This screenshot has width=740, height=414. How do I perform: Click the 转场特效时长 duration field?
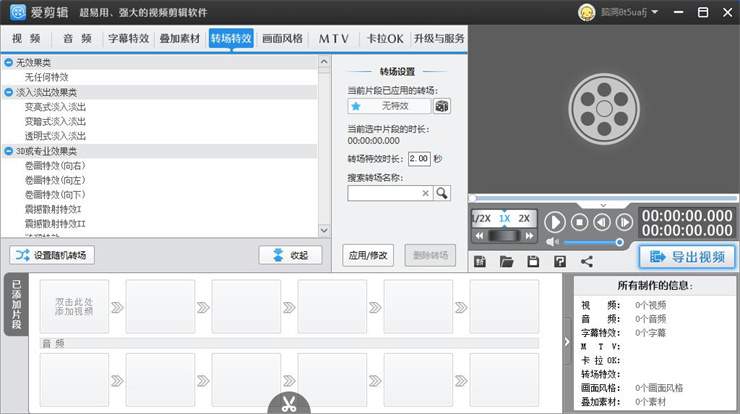pyautogui.click(x=419, y=159)
